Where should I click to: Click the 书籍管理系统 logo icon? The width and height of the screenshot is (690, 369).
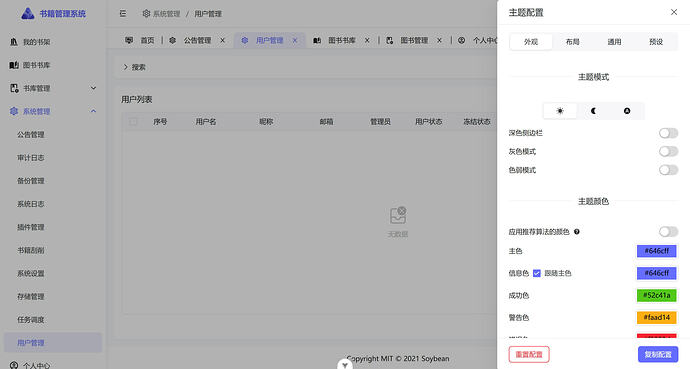(x=28, y=14)
